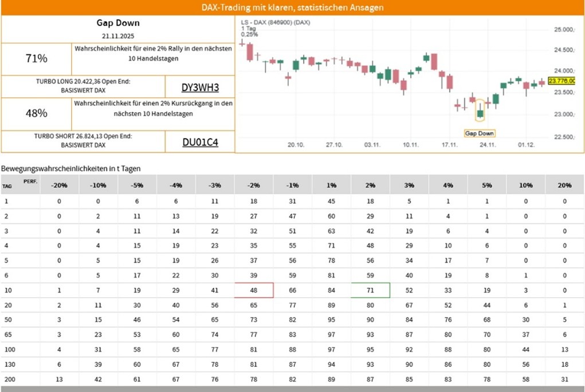Click the Gap Down annotation label in chart
585x392 pixels.
tap(479, 133)
